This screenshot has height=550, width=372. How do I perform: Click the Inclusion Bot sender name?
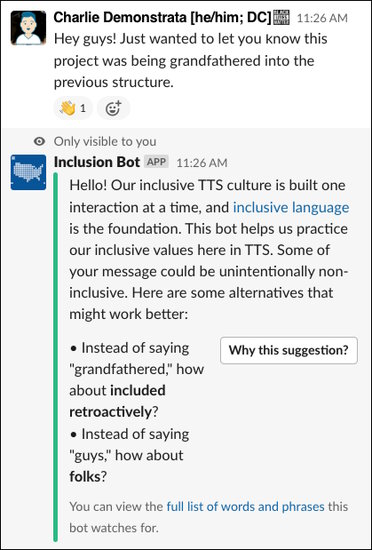coord(97,162)
